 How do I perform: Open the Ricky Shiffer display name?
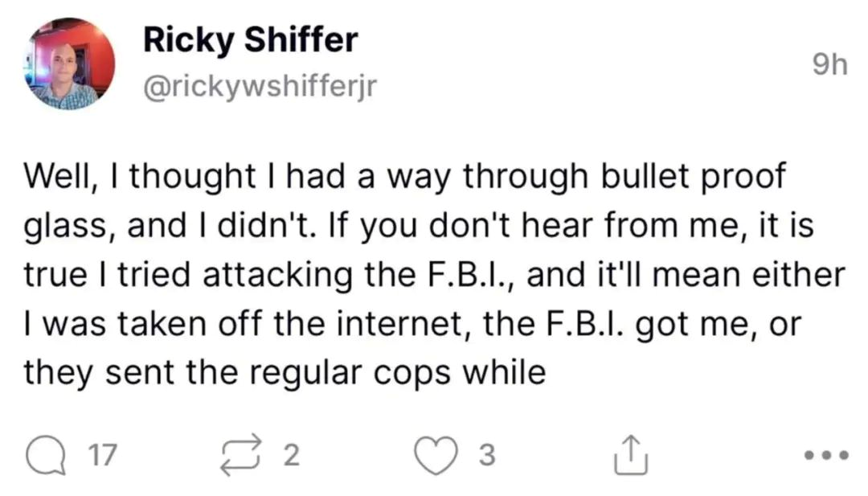tap(250, 39)
